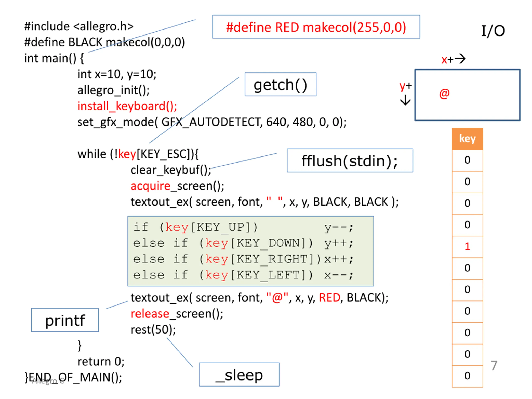The image size is (532, 399).
Task: Click the set_gfx_mode code line
Action: click(212, 122)
